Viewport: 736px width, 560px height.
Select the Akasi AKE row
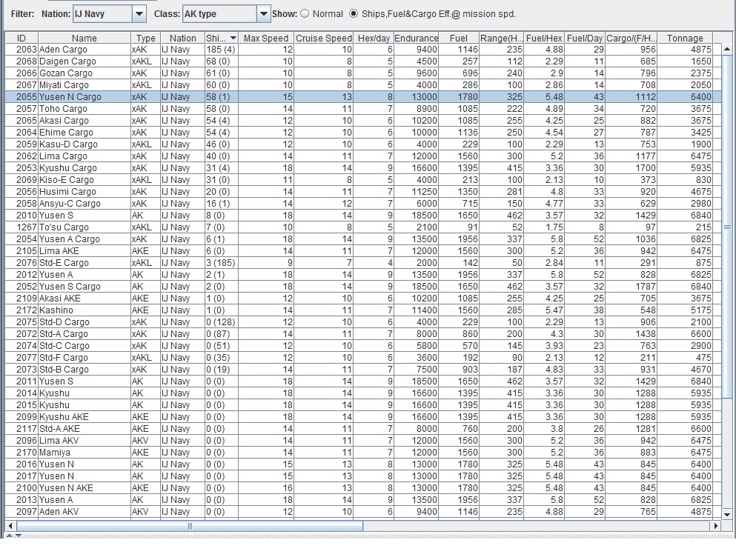pyautogui.click(x=363, y=298)
